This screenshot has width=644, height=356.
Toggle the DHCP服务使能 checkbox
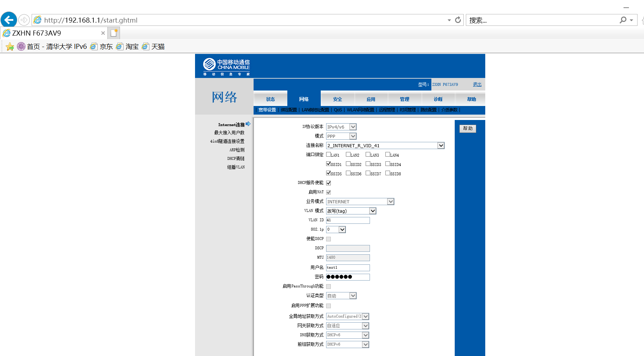tap(328, 183)
